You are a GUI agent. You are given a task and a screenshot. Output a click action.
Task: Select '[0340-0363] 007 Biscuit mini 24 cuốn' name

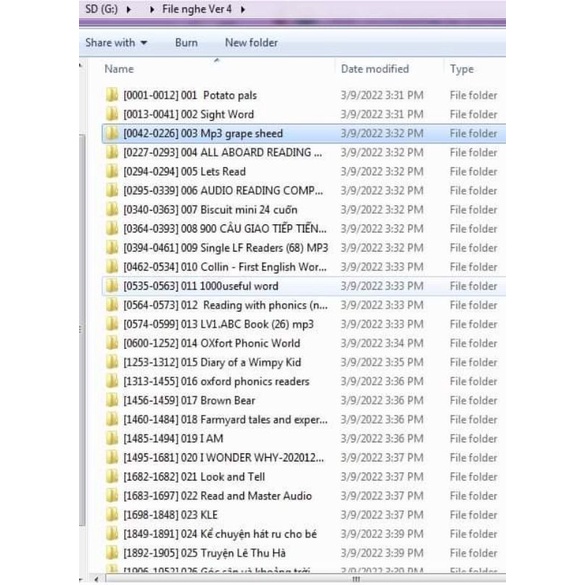coord(210,210)
